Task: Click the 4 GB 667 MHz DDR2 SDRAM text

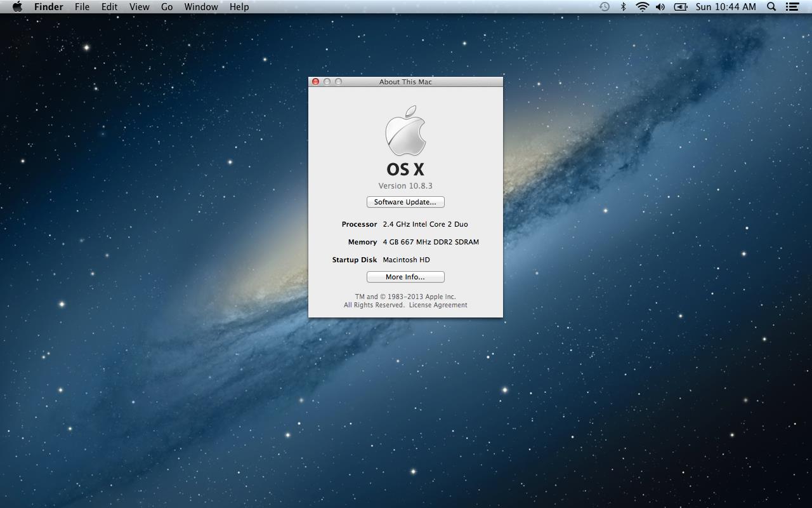Action: (x=431, y=242)
